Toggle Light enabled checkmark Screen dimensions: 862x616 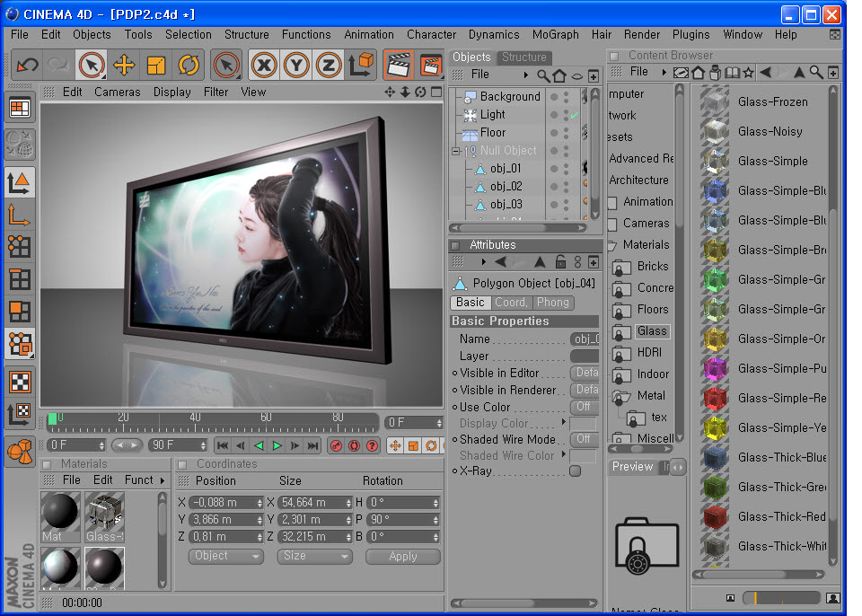pyautogui.click(x=575, y=115)
